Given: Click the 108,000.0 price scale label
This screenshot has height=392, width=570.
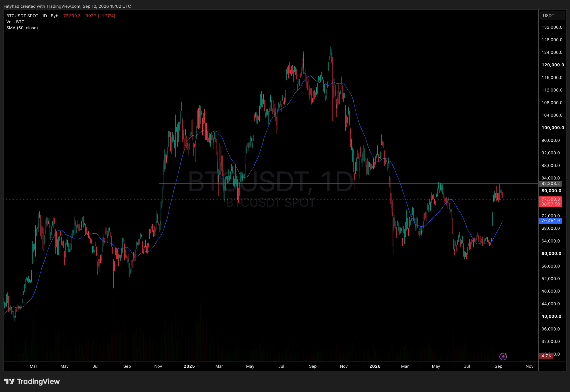Looking at the screenshot, I should (552, 103).
